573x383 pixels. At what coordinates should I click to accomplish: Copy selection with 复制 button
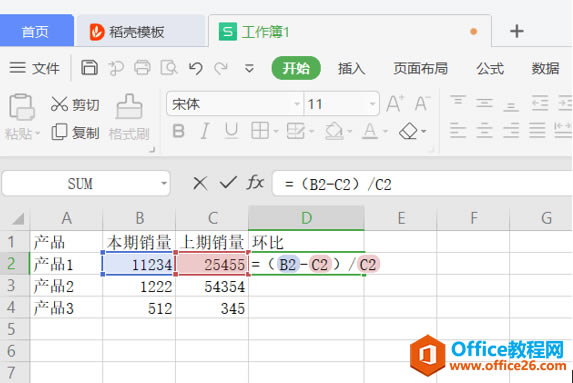point(75,132)
